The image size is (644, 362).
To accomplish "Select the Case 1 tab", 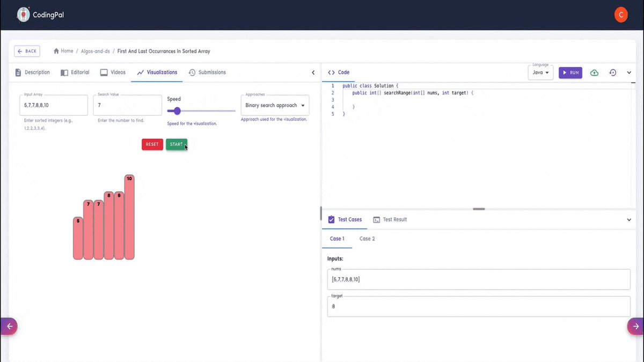I will 337,239.
